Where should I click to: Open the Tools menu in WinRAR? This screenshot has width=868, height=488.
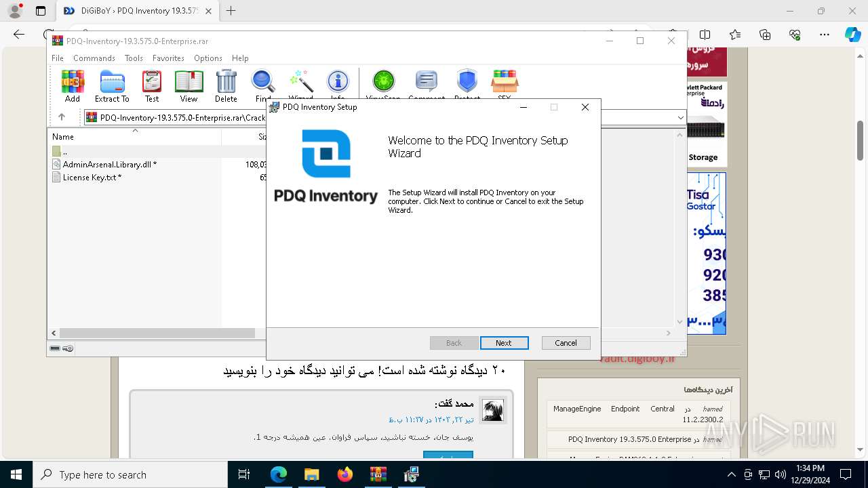tap(134, 58)
